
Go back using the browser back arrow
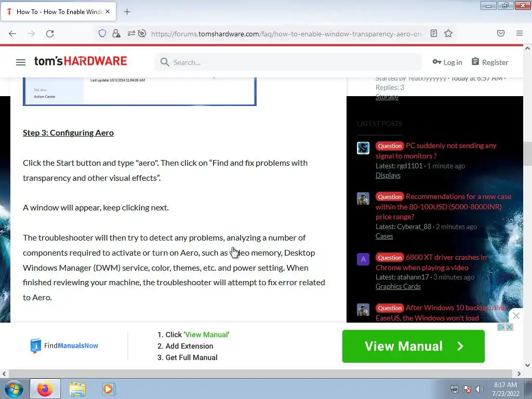click(x=12, y=34)
